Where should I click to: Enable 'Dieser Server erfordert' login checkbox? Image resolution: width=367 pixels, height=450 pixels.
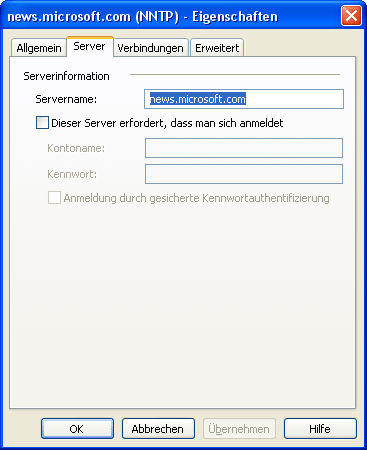point(42,123)
